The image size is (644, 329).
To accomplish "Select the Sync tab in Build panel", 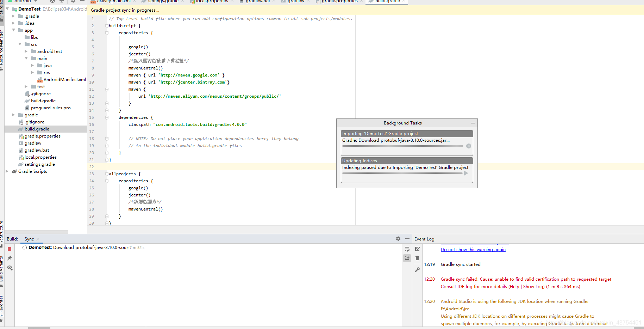I will pyautogui.click(x=29, y=239).
